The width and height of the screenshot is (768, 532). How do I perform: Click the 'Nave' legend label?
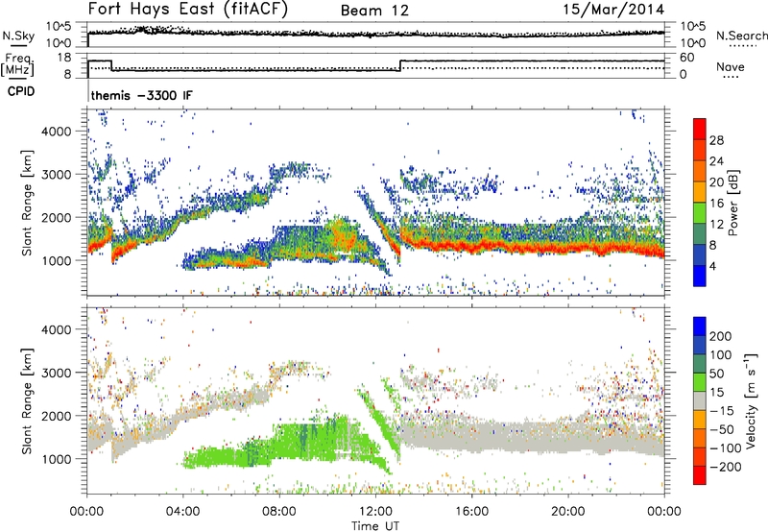(730, 67)
